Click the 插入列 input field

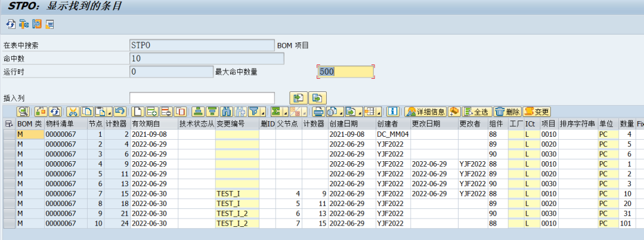pos(202,98)
